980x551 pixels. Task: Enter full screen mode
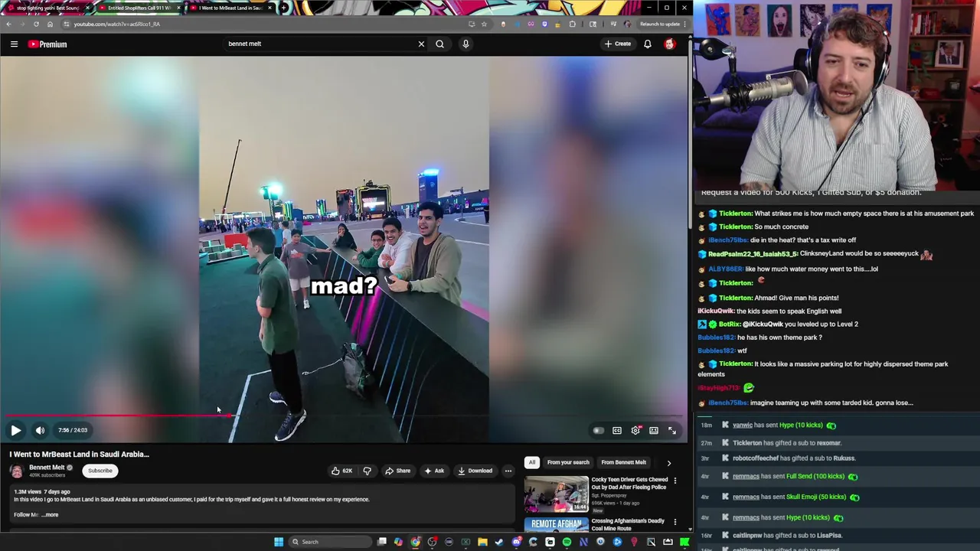pyautogui.click(x=672, y=431)
